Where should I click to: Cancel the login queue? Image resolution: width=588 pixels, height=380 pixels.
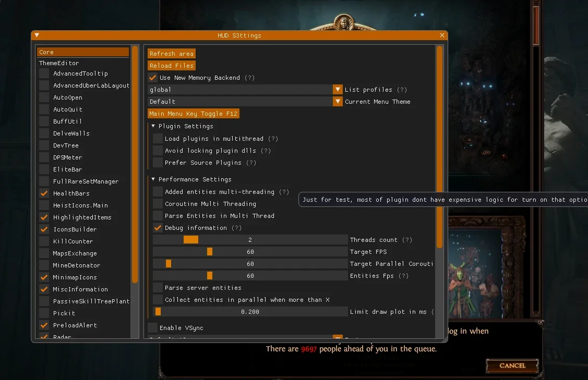[x=512, y=366]
